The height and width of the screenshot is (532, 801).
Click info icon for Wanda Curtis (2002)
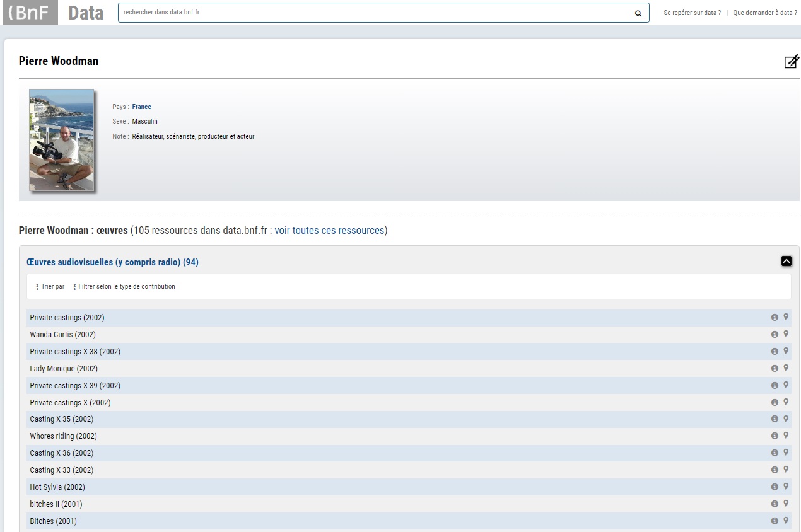pos(775,334)
